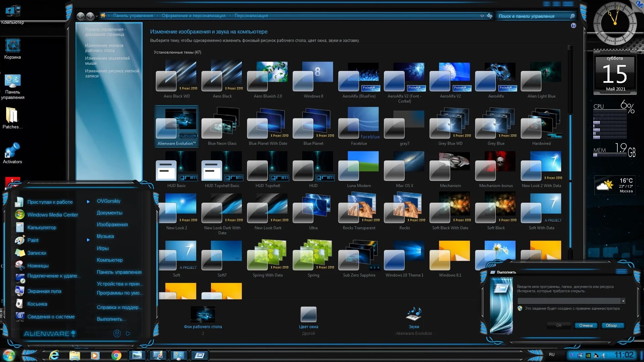Open the Run dialog input dropdown arrow

(x=623, y=301)
